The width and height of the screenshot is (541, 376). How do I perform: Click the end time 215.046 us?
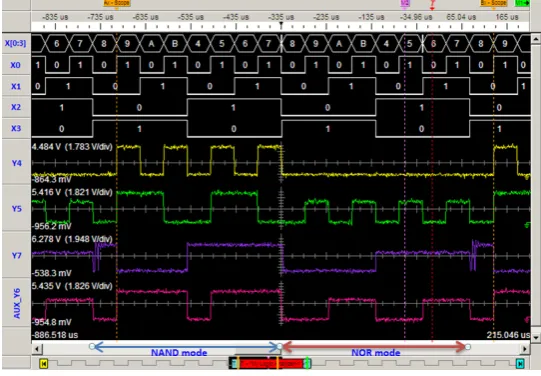pyautogui.click(x=508, y=335)
